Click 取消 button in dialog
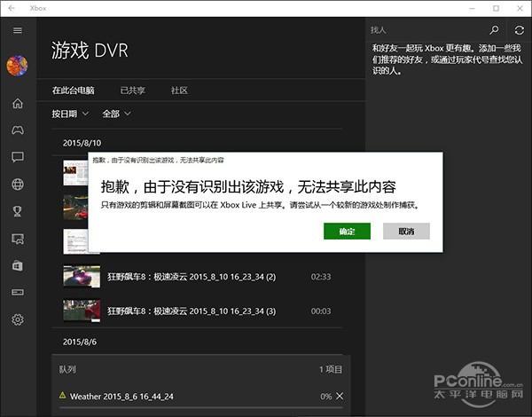 (406, 232)
